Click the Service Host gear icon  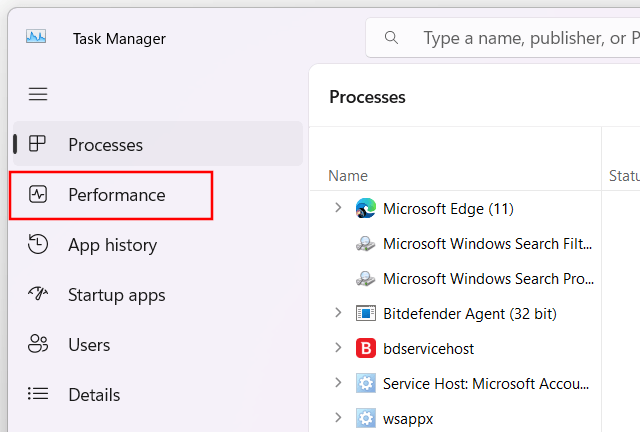click(366, 383)
